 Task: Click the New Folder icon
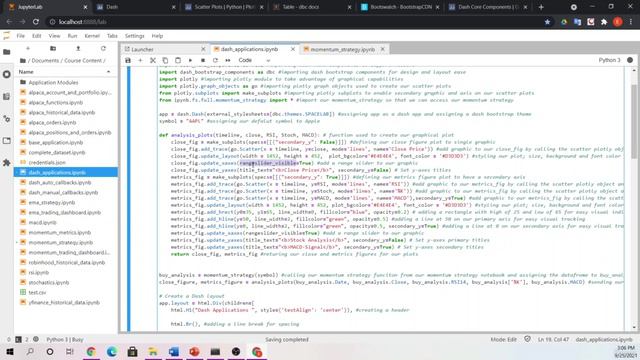tap(53, 49)
